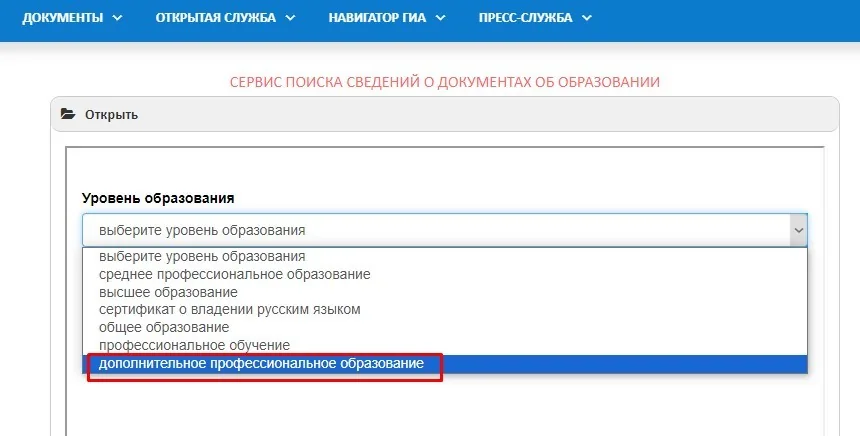
Task: Select высшее образование option
Action: click(x=445, y=292)
